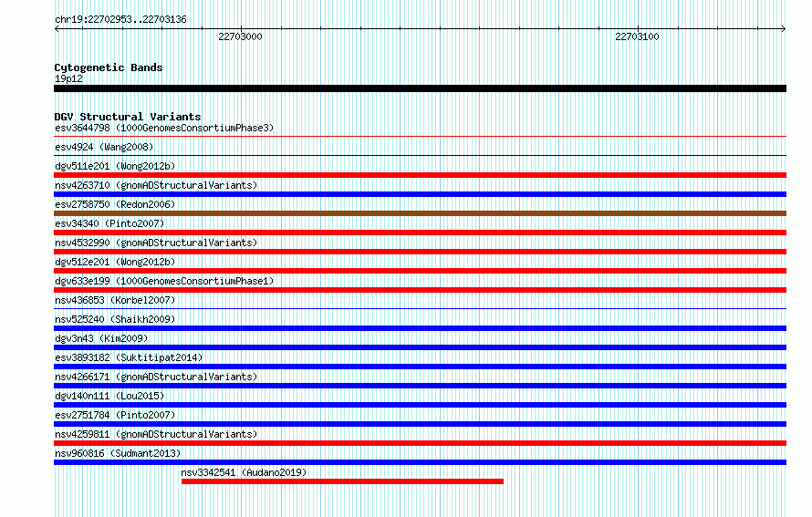The width and height of the screenshot is (812, 517).
Task: Click the red dgv633e199 variant bar
Action: (x=420, y=290)
